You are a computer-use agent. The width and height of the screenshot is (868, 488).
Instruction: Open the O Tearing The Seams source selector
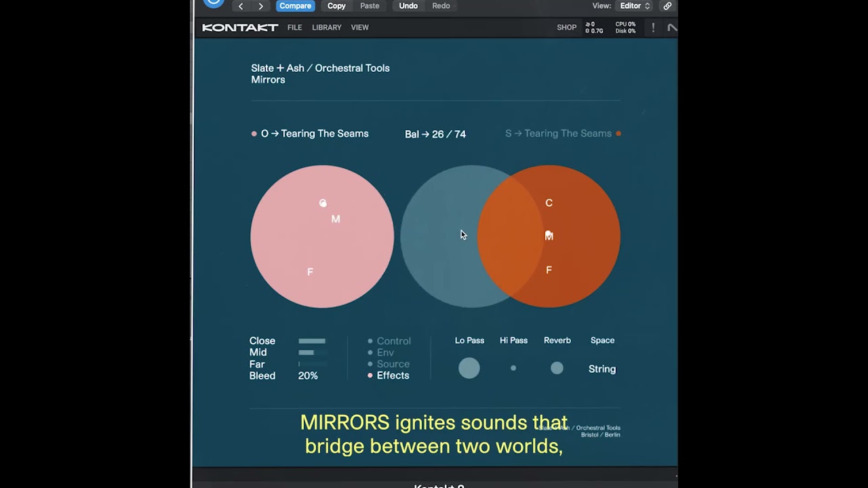pos(315,134)
